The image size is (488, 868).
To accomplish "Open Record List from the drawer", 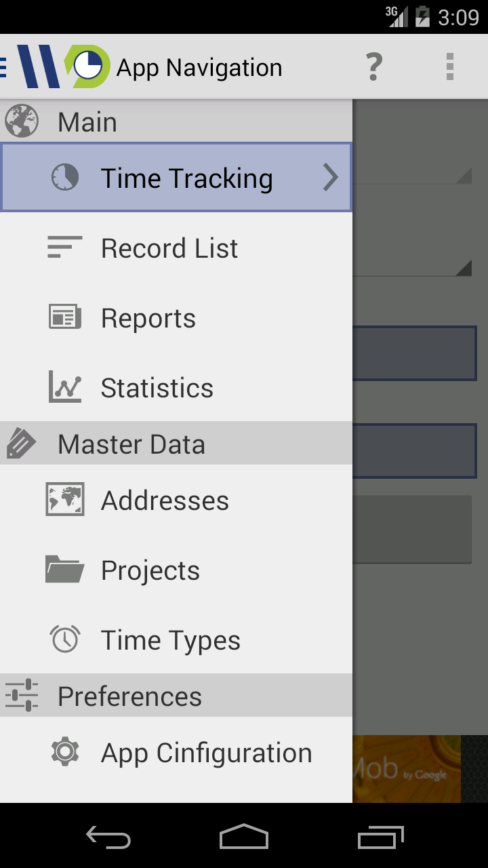I will point(176,248).
